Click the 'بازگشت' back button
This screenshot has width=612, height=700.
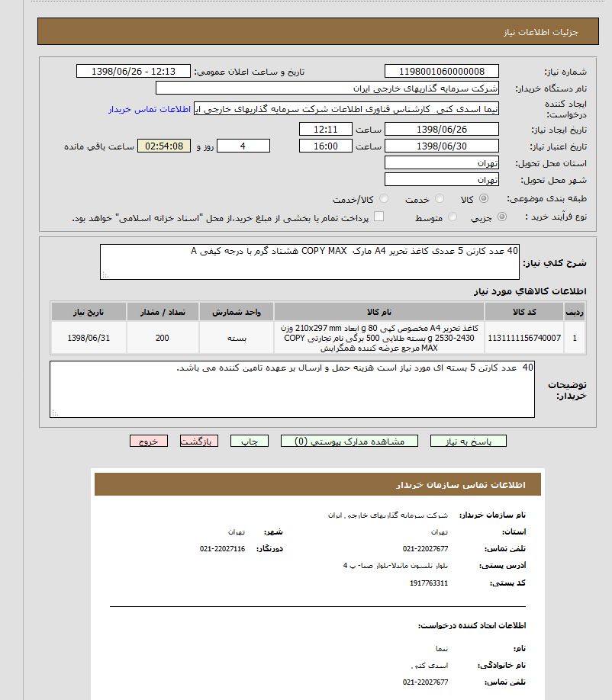199,442
